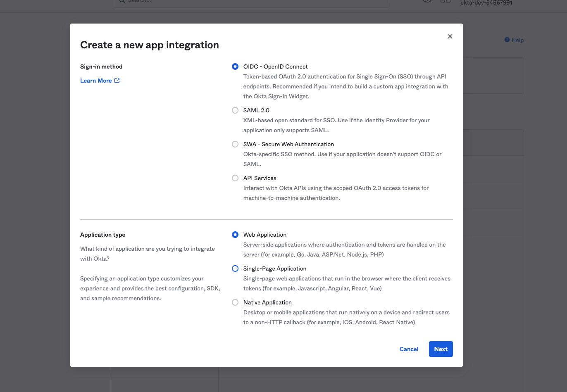Choose Web Application as application type
567x392 pixels.
tap(235, 235)
